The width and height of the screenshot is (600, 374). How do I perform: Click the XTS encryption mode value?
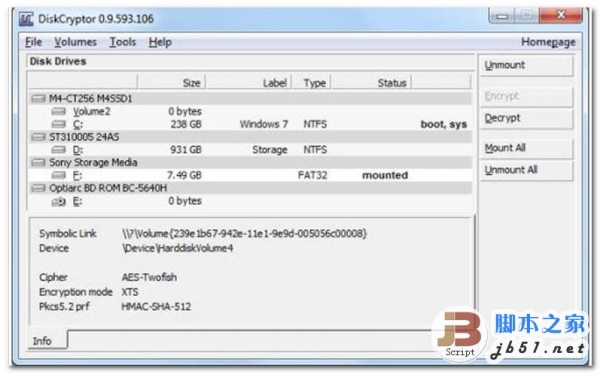tap(130, 292)
